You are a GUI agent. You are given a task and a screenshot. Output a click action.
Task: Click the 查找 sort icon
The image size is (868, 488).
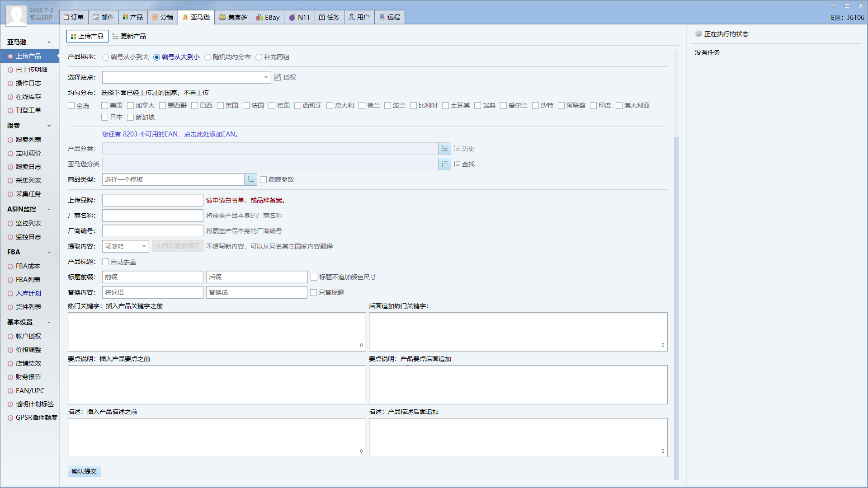point(457,164)
